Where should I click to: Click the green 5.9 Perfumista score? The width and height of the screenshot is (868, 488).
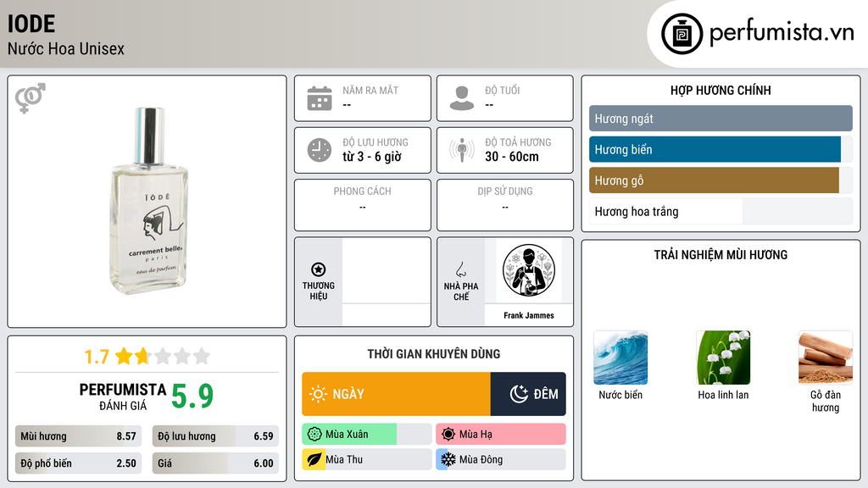coord(192,396)
